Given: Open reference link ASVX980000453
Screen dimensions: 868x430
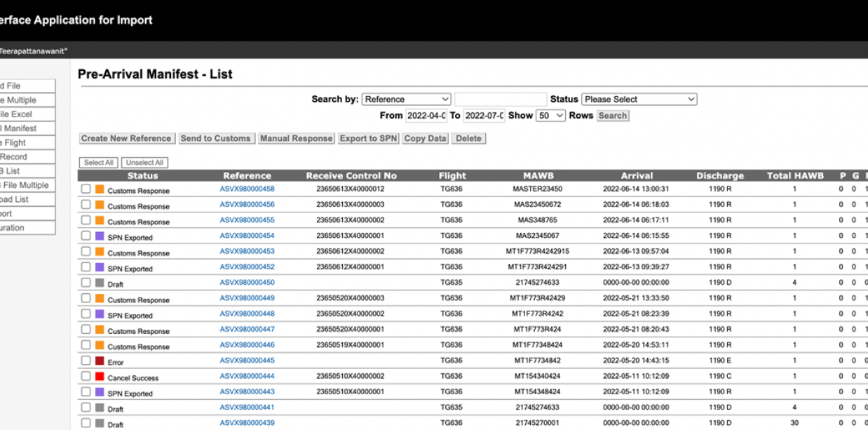Looking at the screenshot, I should pyautogui.click(x=247, y=251).
